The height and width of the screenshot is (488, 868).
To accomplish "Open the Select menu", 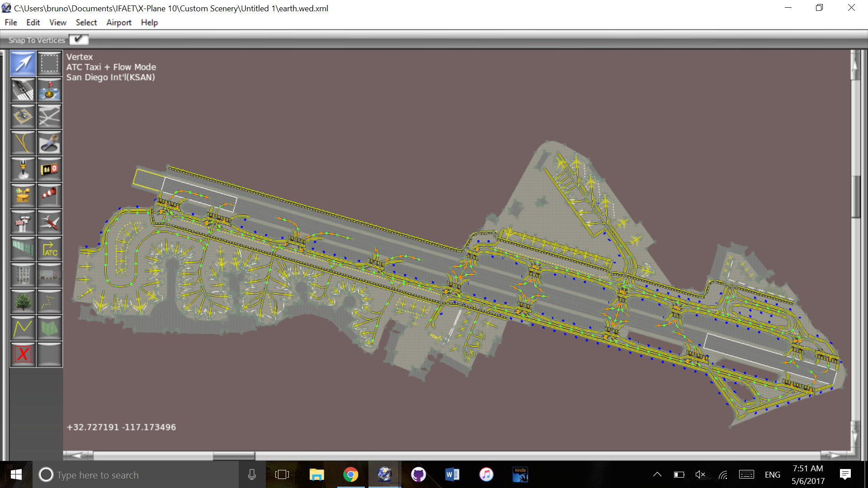I will coord(86,23).
